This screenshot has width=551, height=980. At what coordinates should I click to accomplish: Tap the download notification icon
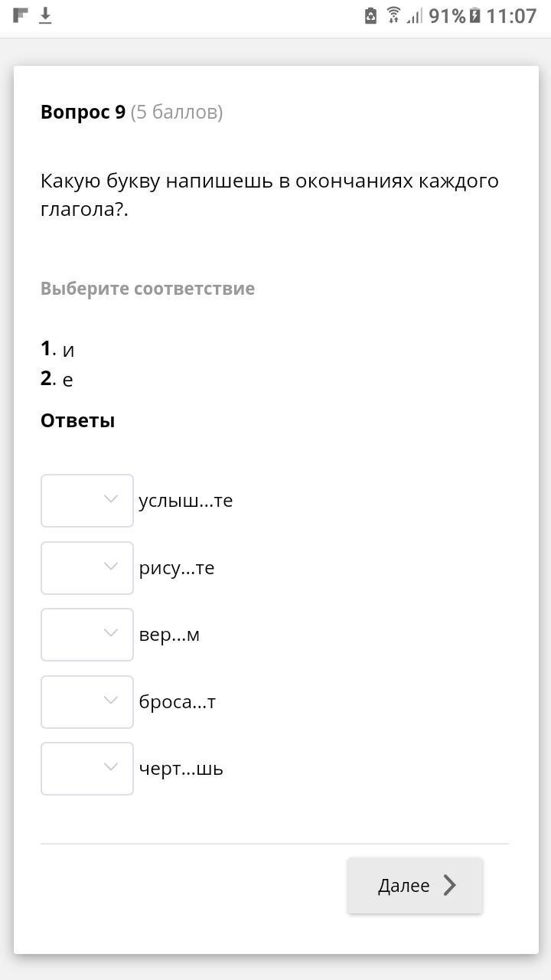click(45, 15)
